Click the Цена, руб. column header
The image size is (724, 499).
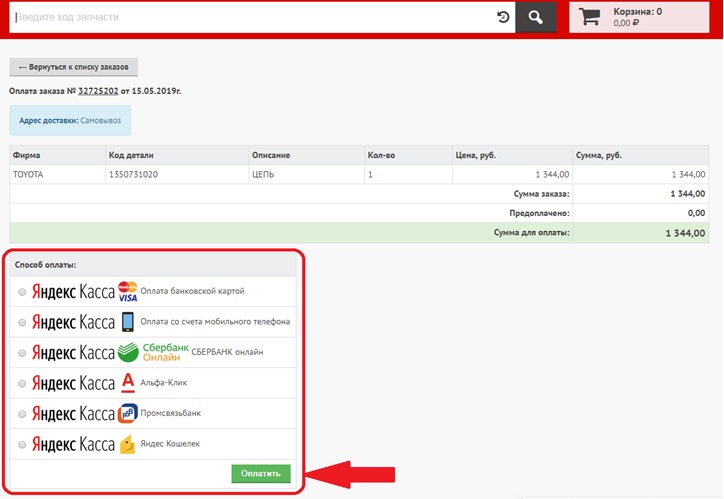point(513,156)
